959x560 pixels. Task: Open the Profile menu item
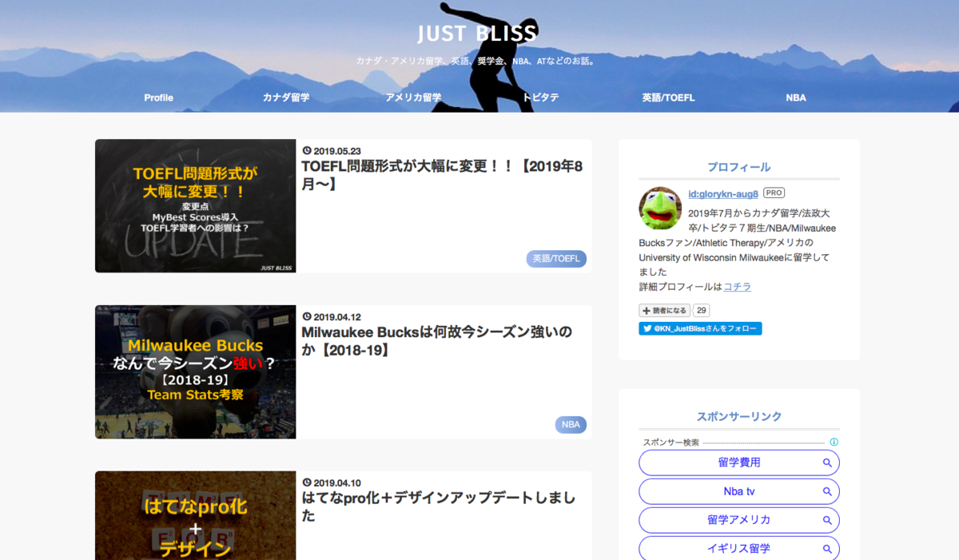tap(158, 97)
